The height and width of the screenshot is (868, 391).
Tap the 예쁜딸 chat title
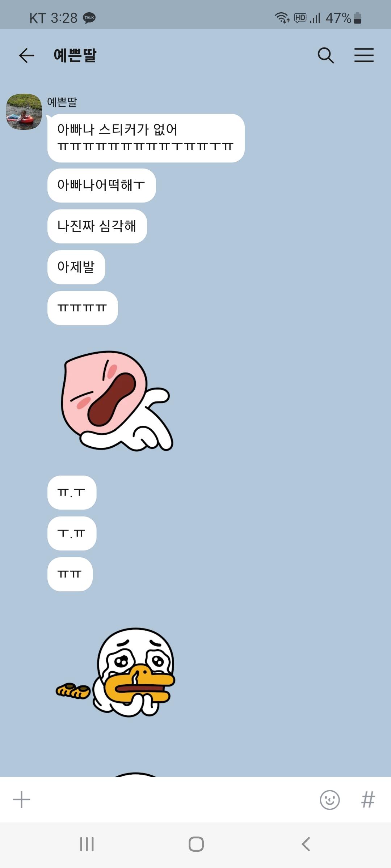point(75,55)
